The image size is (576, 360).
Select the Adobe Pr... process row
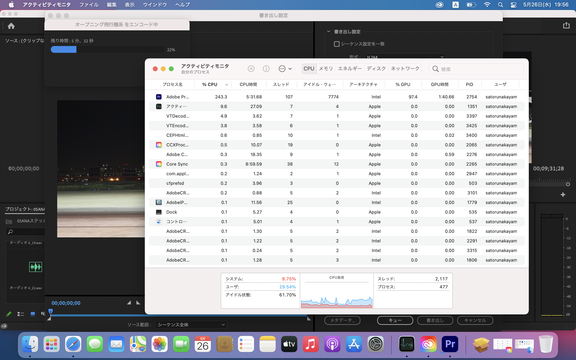pos(336,97)
